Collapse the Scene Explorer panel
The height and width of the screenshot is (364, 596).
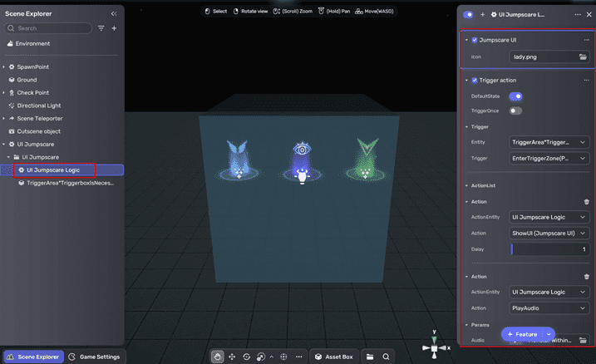click(x=114, y=13)
